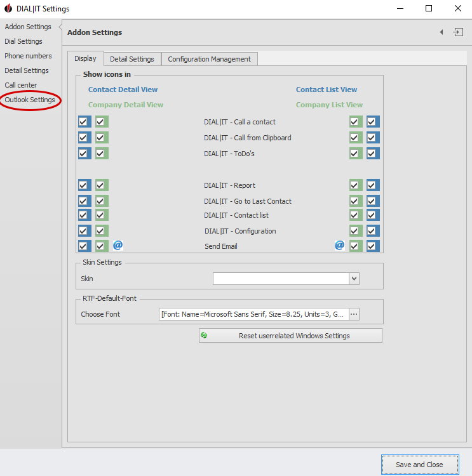
Task: Toggle green Company Detail checkbox for ToDo's
Action: 102,154
